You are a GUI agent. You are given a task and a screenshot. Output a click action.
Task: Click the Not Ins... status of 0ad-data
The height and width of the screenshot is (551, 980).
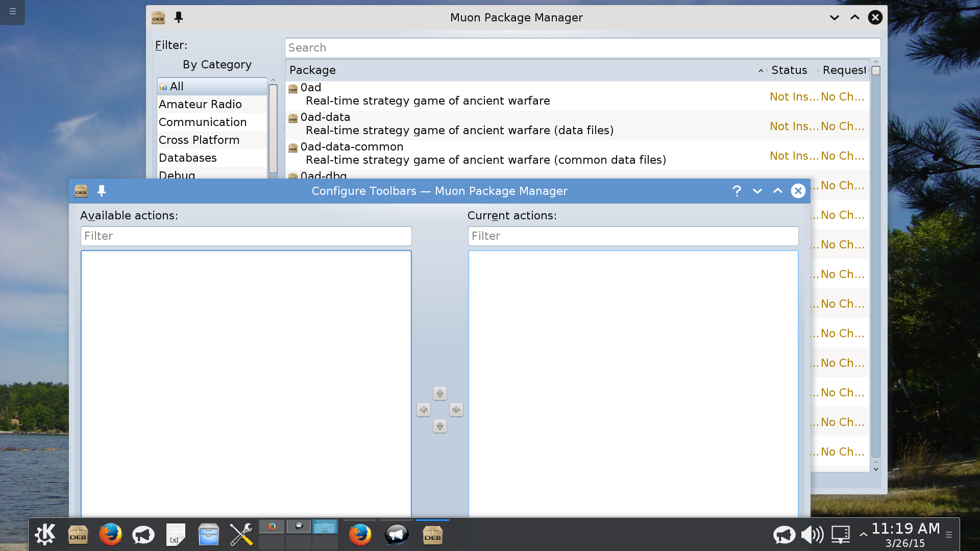pos(794,127)
